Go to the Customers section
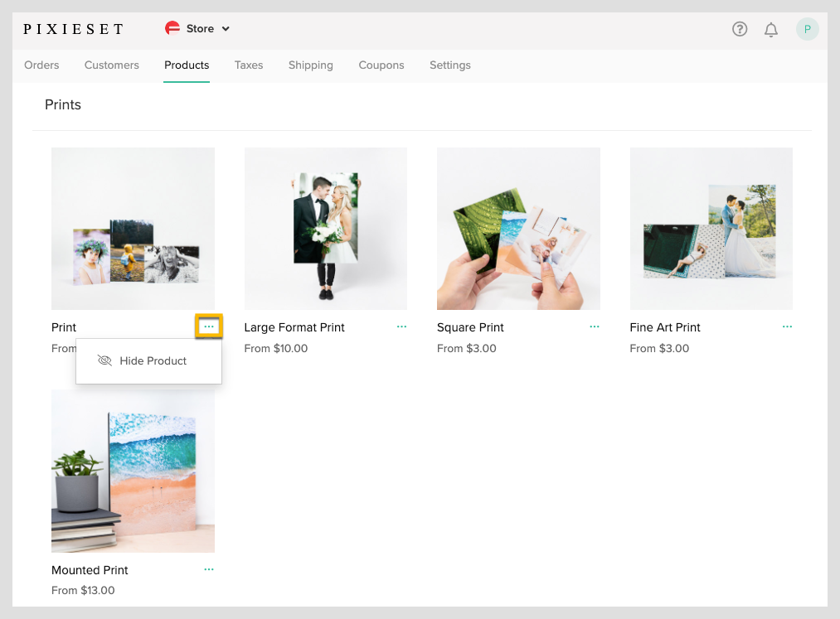This screenshot has width=840, height=619. [111, 65]
